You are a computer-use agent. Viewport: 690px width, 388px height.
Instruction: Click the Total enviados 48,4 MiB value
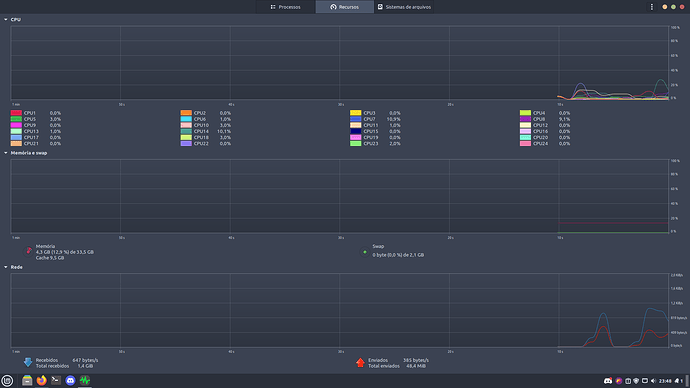click(416, 366)
